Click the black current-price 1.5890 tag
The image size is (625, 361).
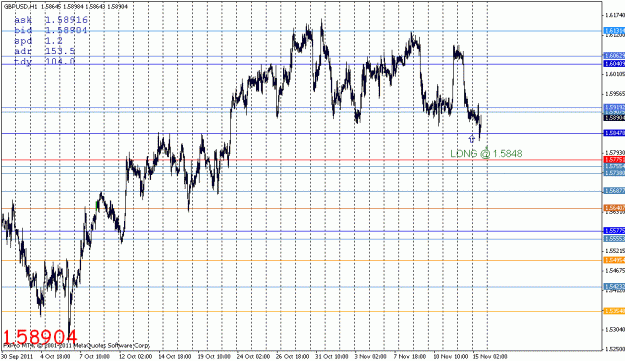pyautogui.click(x=614, y=118)
